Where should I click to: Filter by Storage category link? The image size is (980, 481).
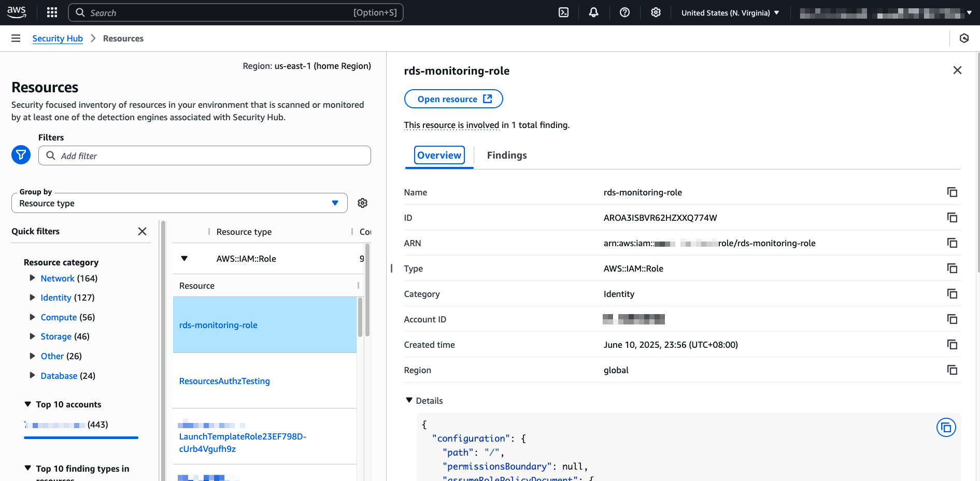point(56,336)
